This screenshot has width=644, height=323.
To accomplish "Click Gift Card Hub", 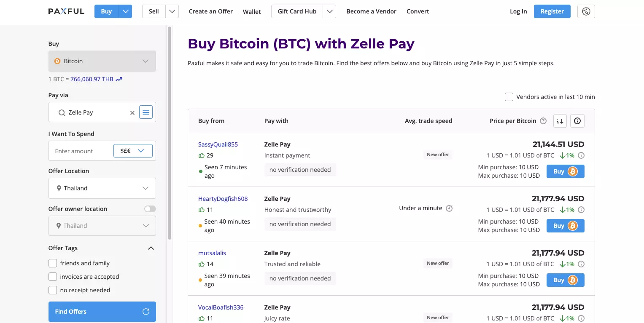I will click(x=297, y=11).
